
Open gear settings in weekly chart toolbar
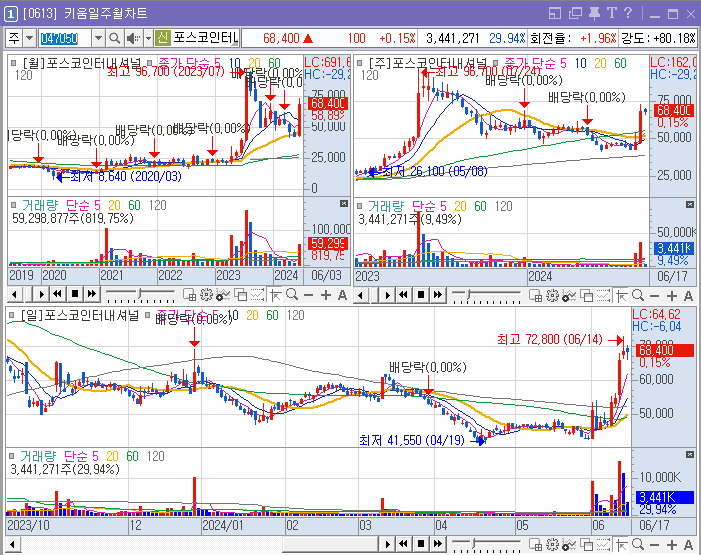(552, 296)
